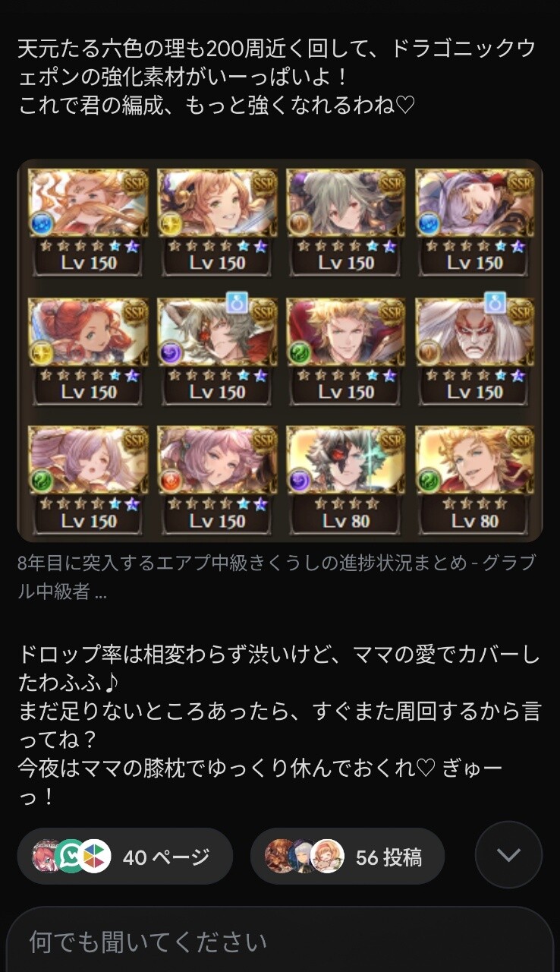The height and width of the screenshot is (972, 560).
Task: Tap the orange-haired avatar in 56 投稿 chip
Action: coord(327,857)
